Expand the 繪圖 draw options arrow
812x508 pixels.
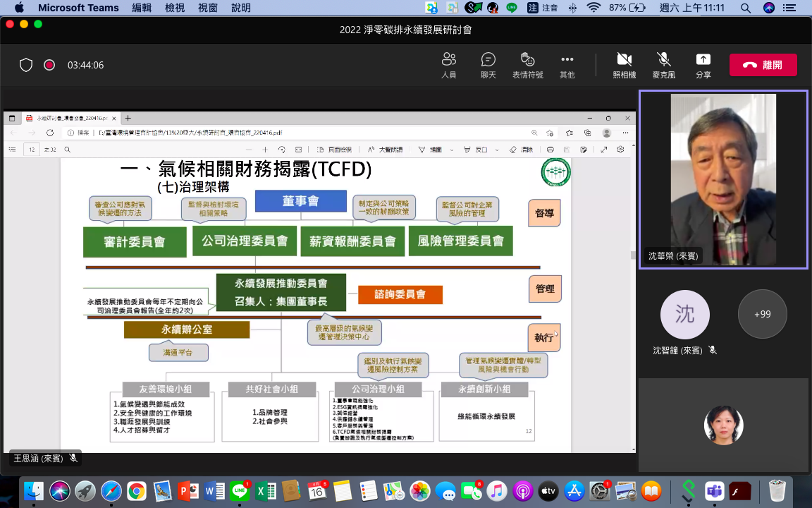452,150
